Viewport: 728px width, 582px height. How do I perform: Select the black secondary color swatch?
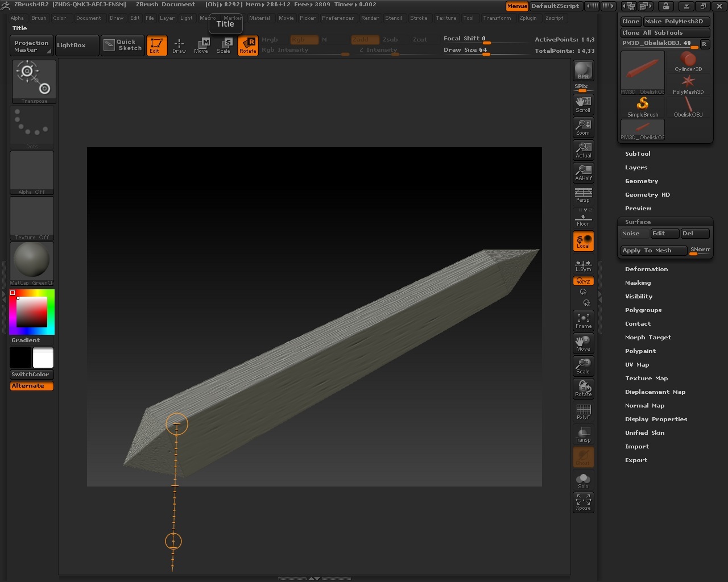click(20, 358)
